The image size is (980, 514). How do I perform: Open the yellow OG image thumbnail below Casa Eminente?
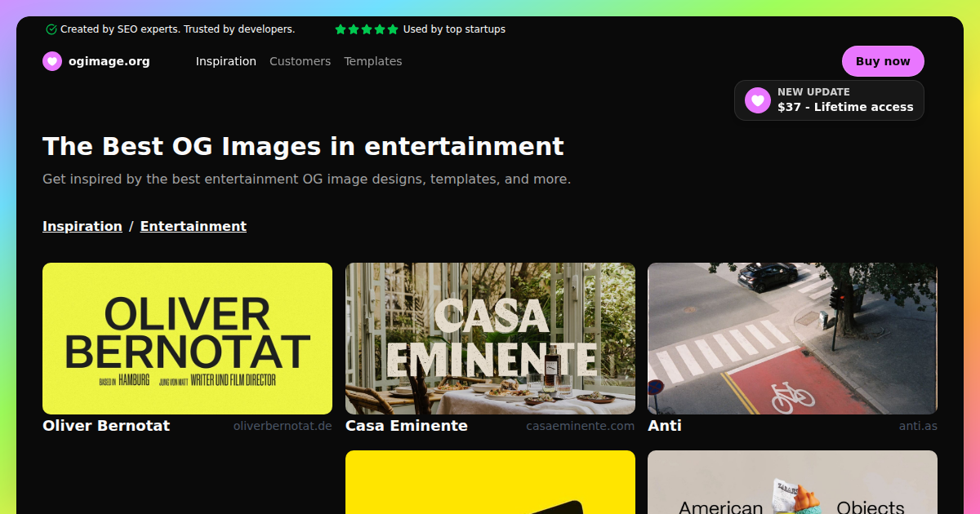490,482
